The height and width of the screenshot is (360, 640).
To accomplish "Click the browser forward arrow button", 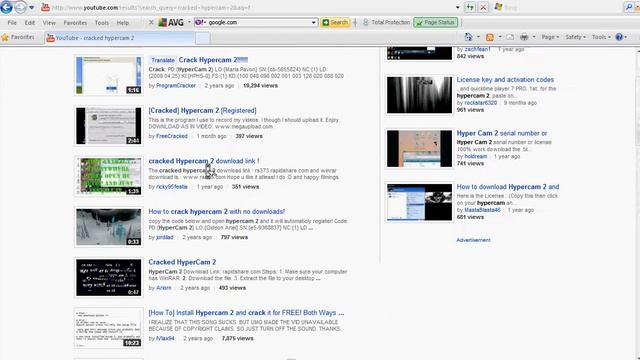I will tap(20, 7).
